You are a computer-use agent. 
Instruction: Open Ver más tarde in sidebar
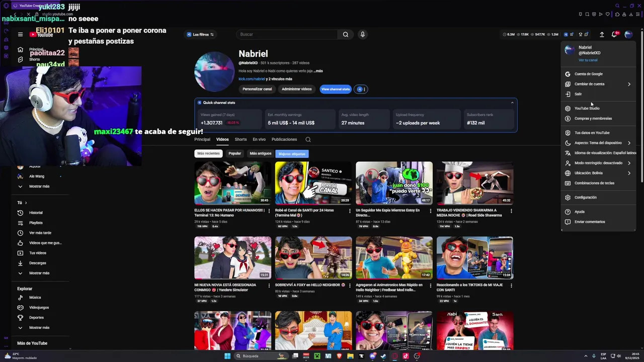pos(40,233)
